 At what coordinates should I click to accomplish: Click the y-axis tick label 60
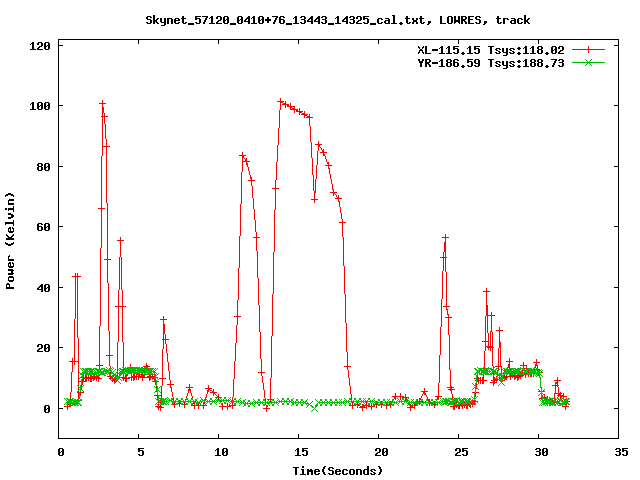(44, 227)
